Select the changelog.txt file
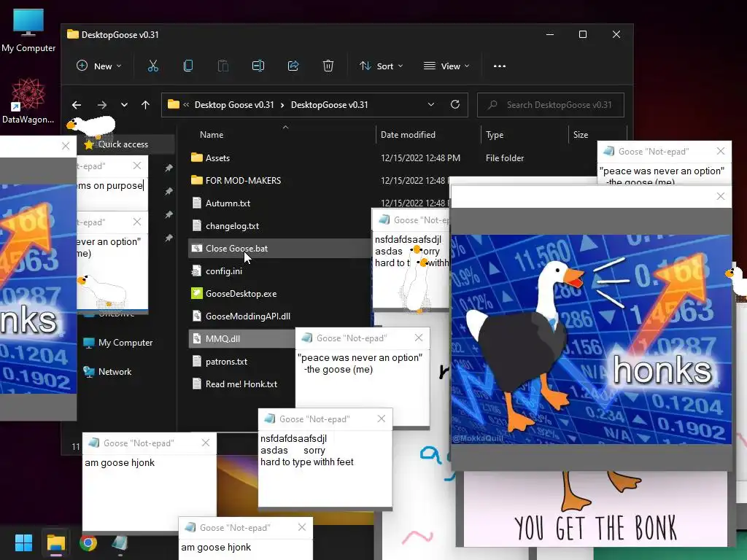 point(232,226)
